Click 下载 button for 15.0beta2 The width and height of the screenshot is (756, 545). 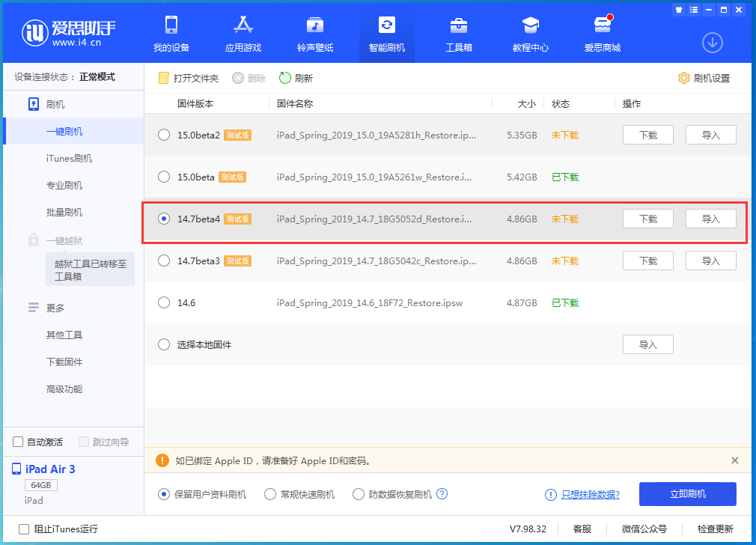pos(648,135)
